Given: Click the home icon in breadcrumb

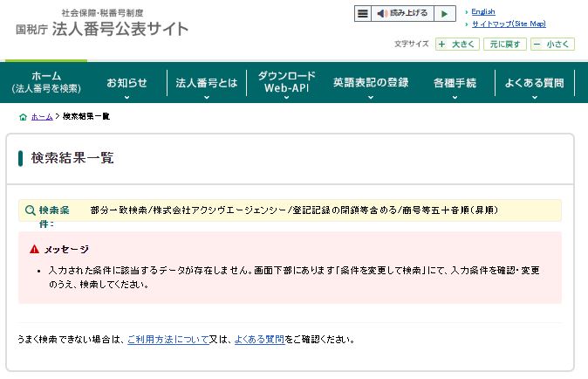Looking at the screenshot, I should click(x=23, y=117).
